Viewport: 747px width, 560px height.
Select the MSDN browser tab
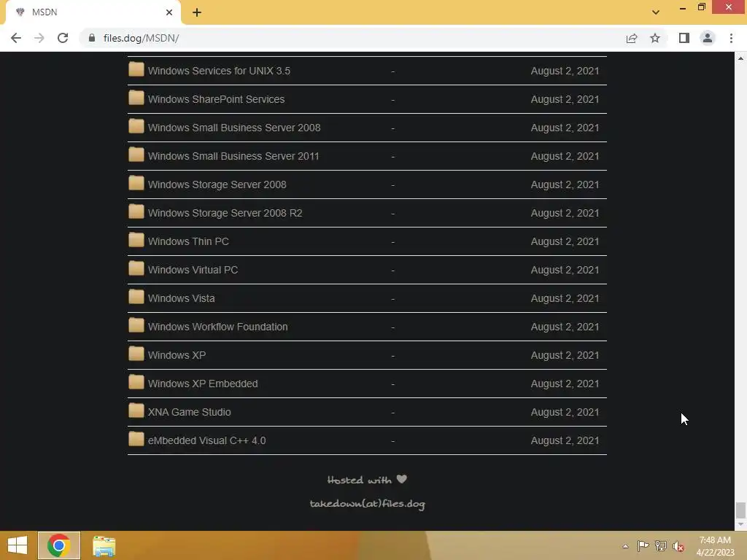tap(93, 12)
